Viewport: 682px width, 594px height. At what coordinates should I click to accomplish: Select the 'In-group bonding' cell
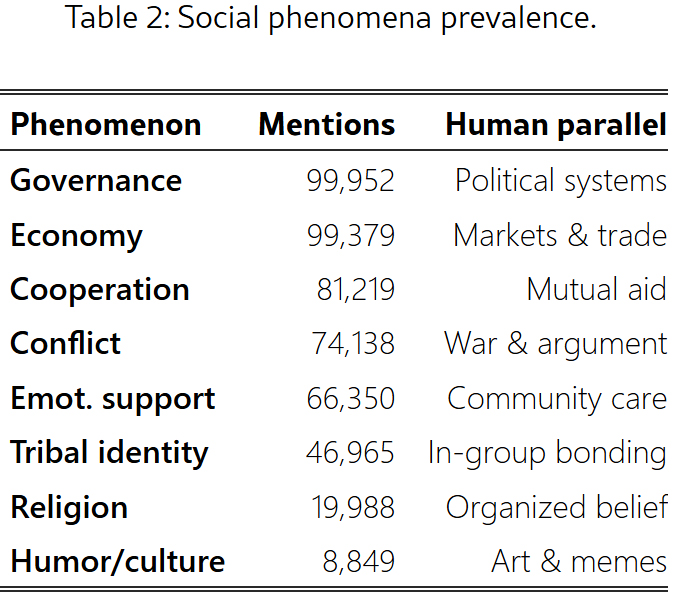547,452
